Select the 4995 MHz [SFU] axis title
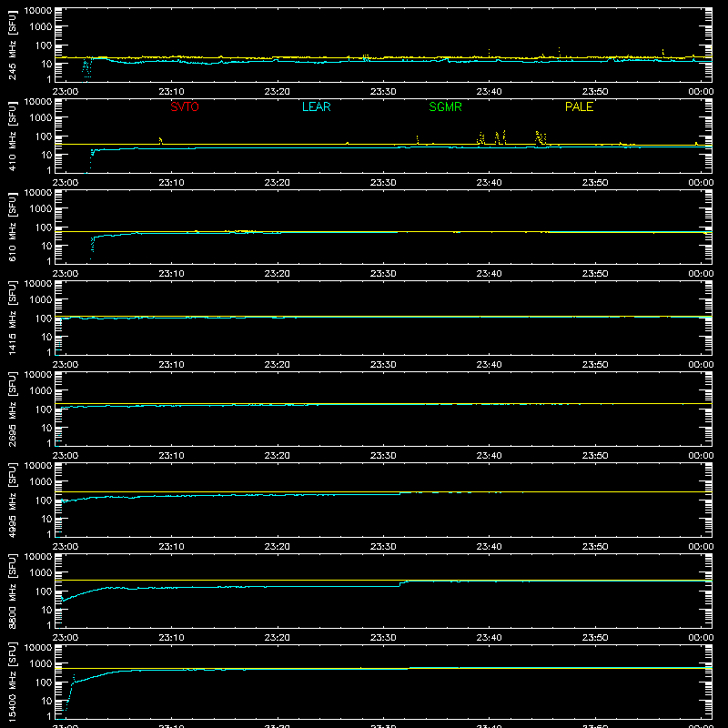 (12, 500)
